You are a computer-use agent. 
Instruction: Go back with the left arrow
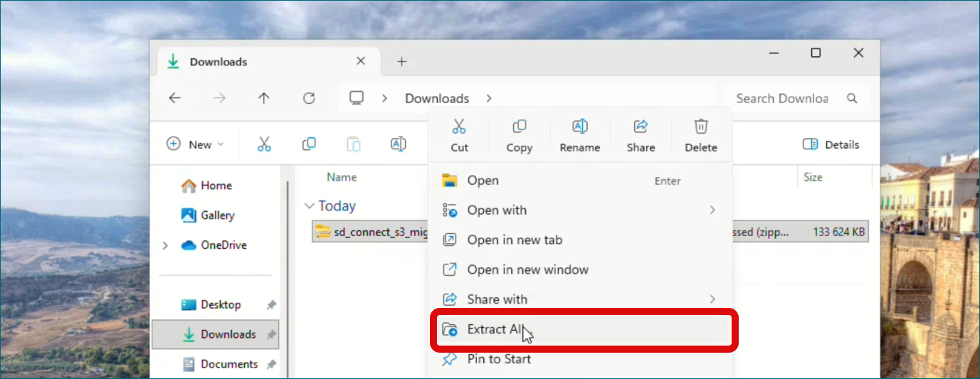174,98
